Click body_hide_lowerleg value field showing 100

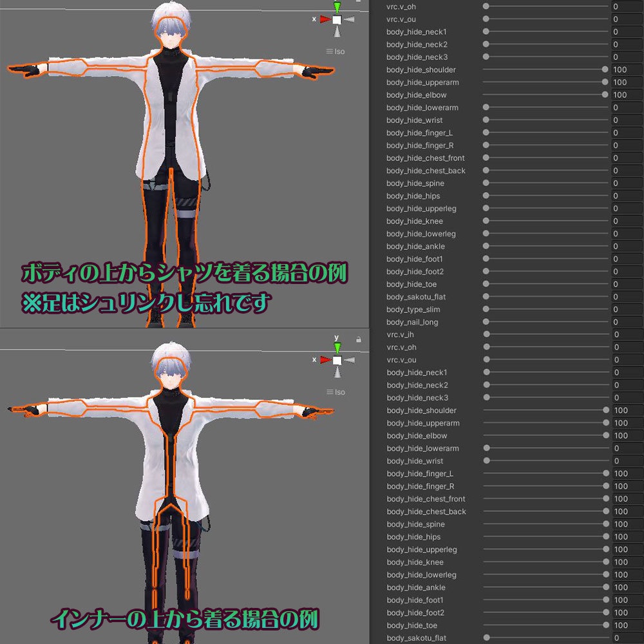coord(627,574)
